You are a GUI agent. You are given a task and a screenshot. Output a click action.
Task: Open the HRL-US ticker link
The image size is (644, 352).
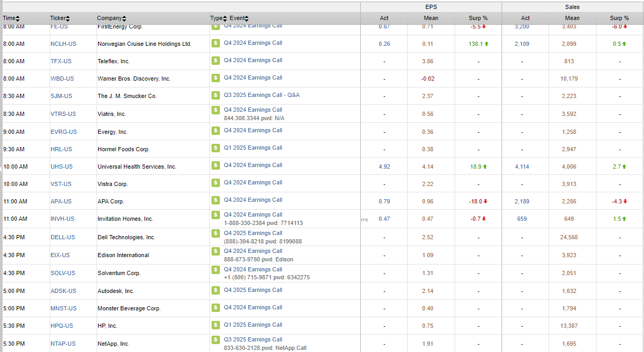click(x=61, y=149)
